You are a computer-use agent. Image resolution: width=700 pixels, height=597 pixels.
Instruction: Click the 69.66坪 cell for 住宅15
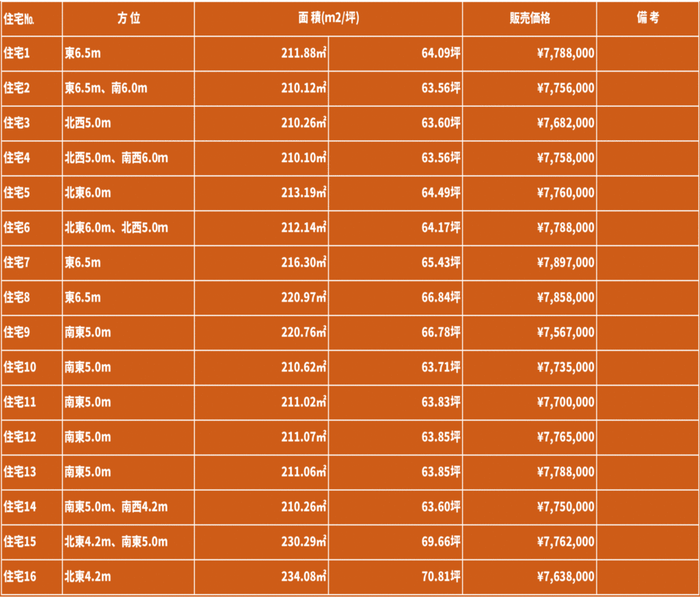(396, 542)
